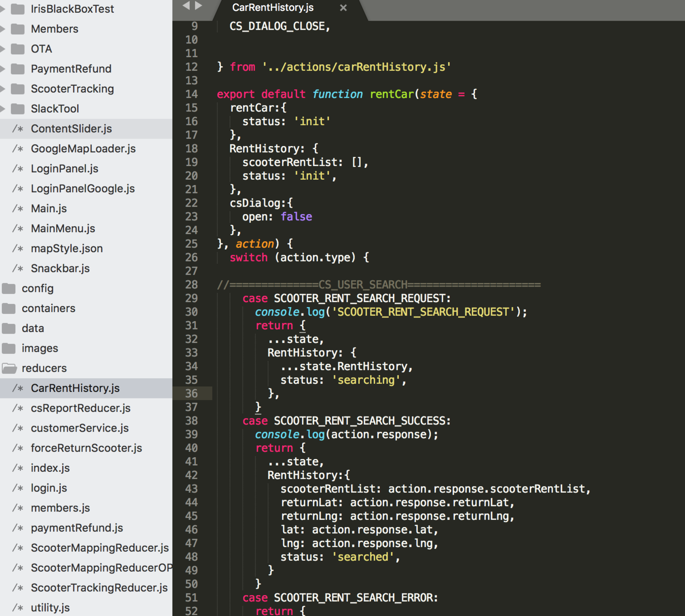Click file icon beside login.js
685x616 pixels.
18,488
